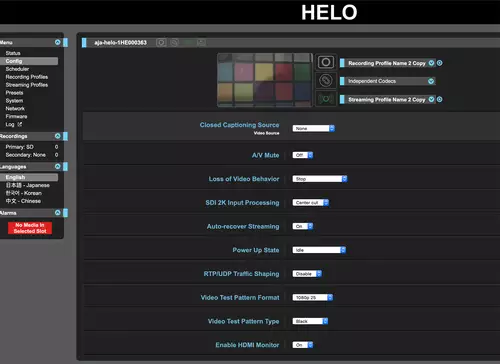Open the Log external link icon
This screenshot has height=364, width=500.
tap(20, 124)
